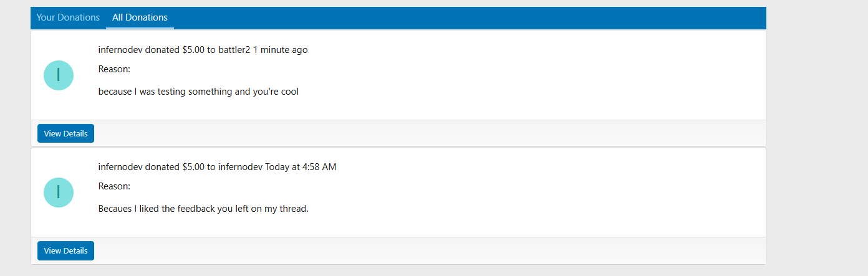The height and width of the screenshot is (276, 868).
Task: Click the avatar on the 4:58 AM donation
Action: pyautogui.click(x=59, y=192)
